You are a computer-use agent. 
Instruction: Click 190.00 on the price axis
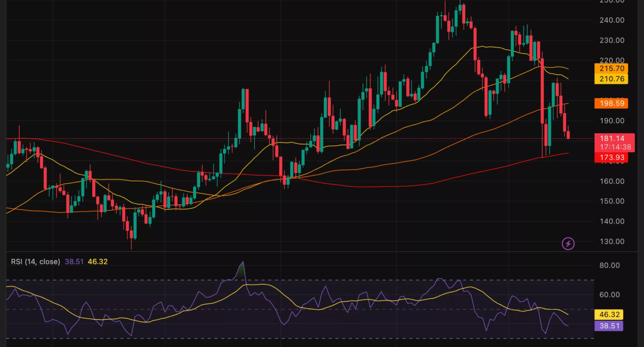coord(612,120)
